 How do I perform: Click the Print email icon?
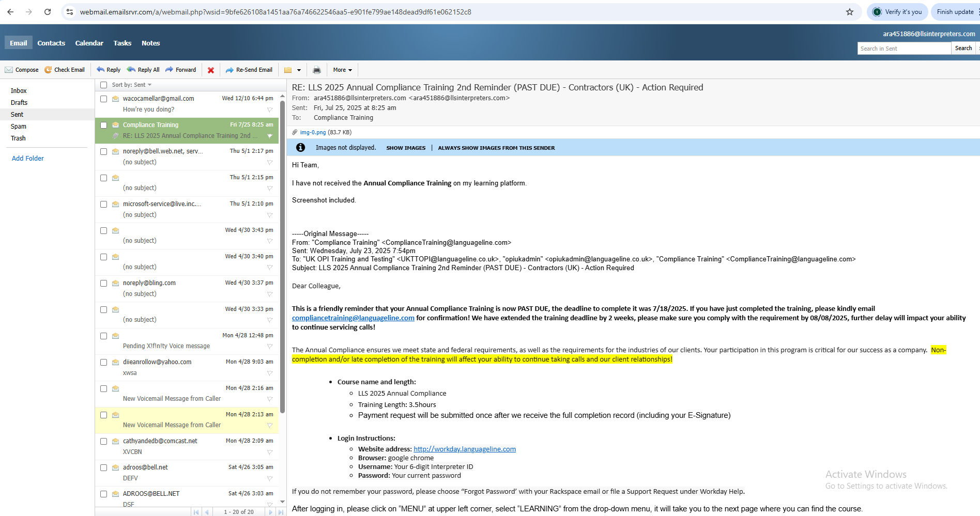click(x=317, y=70)
